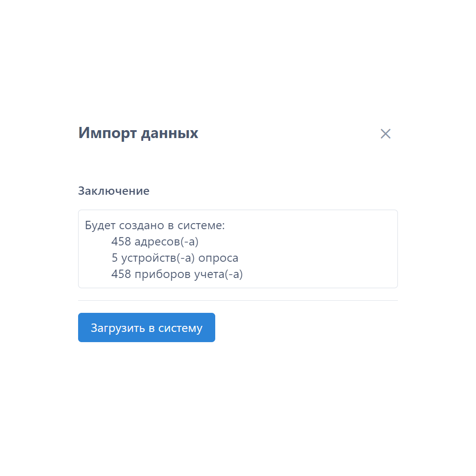476x476 pixels.
Task: Click the number 458 before адресов
Action: tap(121, 242)
